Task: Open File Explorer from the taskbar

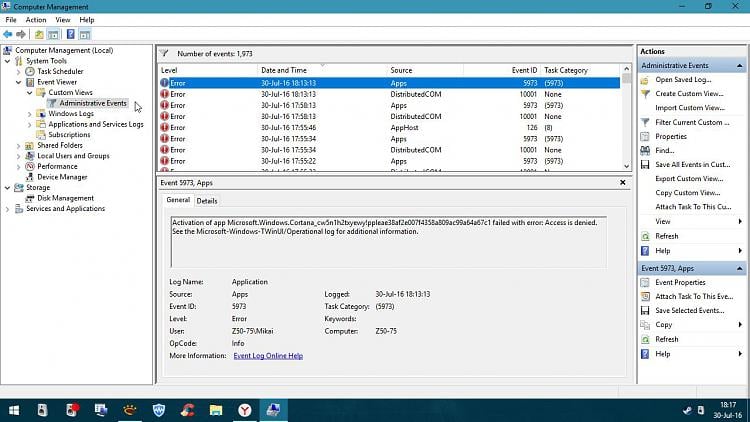Action: [x=216, y=410]
